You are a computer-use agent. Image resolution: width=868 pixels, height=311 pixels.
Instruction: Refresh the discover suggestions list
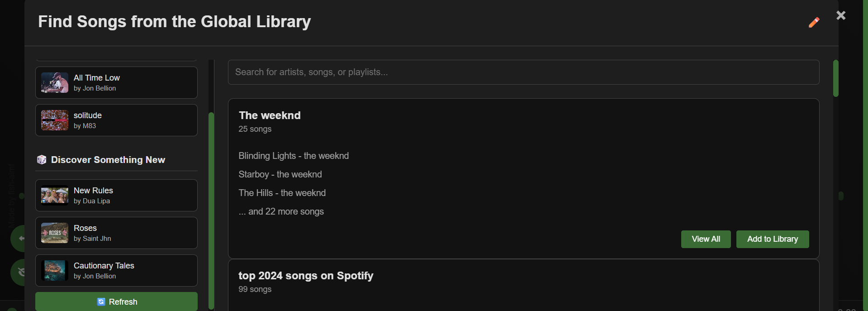click(116, 301)
